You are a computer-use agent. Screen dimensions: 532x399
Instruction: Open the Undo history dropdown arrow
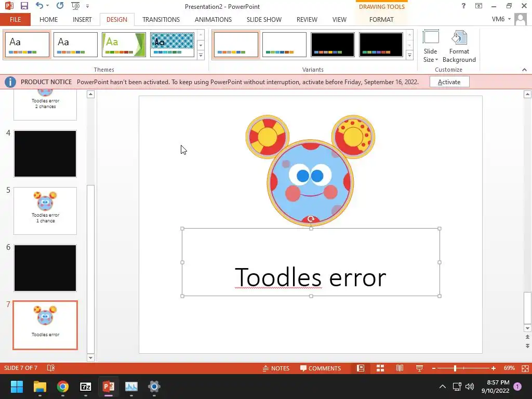click(47, 6)
